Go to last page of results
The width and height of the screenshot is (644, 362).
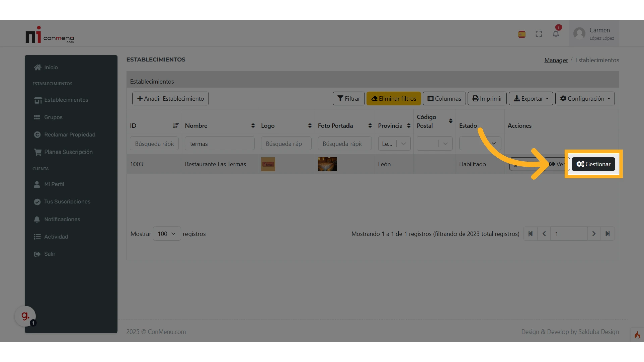[607, 234]
